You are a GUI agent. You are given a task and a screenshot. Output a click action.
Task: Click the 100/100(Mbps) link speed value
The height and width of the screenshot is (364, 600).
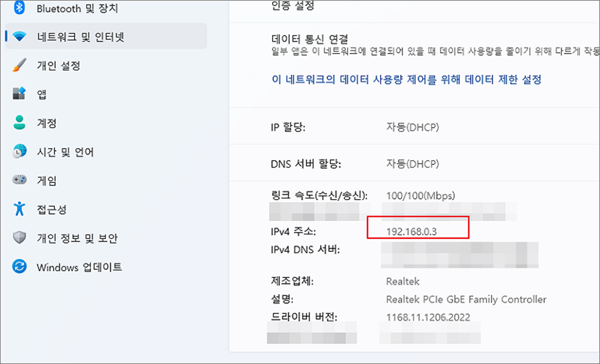point(420,196)
